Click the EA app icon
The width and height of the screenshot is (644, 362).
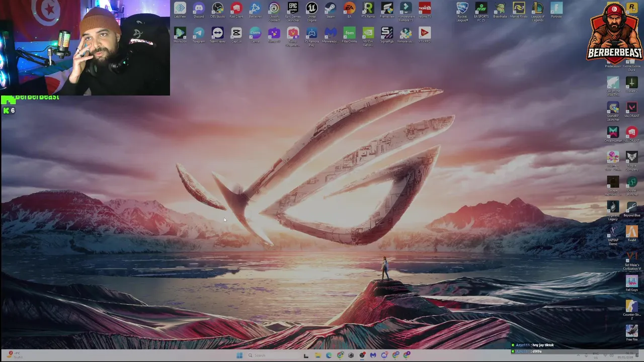349,10
